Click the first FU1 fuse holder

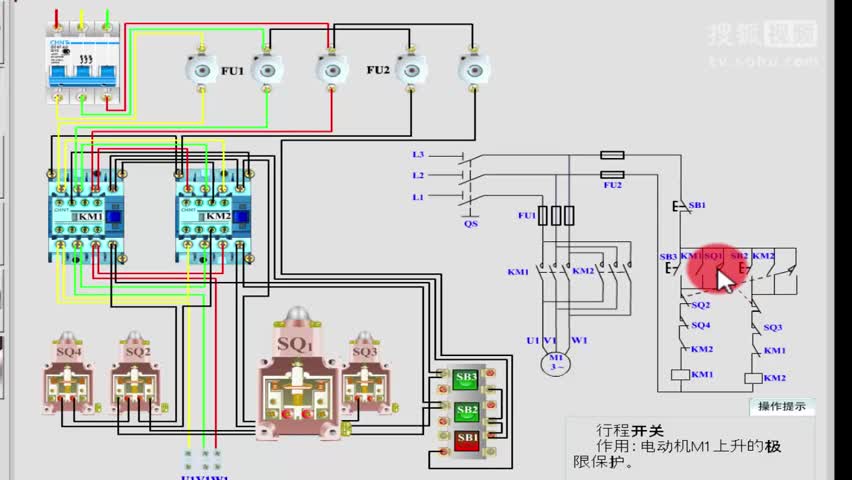point(202,70)
